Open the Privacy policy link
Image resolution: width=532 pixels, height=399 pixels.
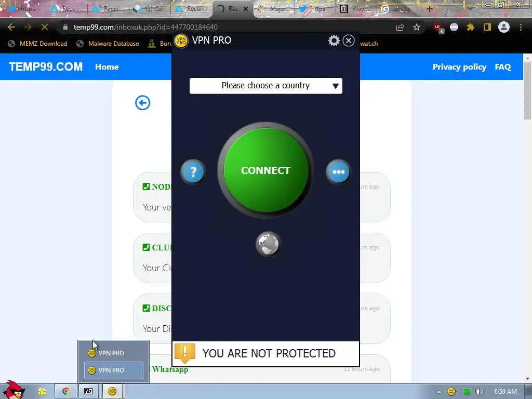(459, 67)
